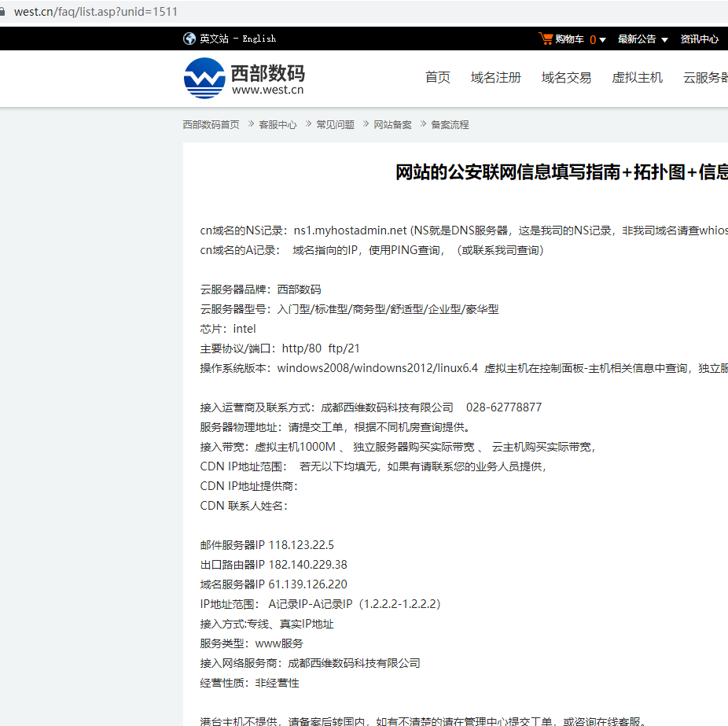Viewport: 728px width, 726px height.
Task: Open the 首页 navigation menu item
Action: [437, 77]
